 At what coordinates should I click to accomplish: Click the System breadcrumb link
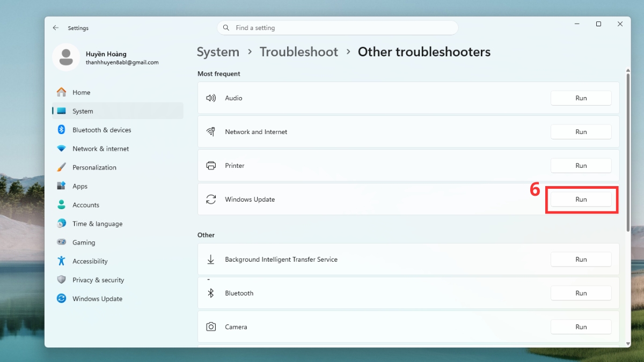(x=218, y=52)
